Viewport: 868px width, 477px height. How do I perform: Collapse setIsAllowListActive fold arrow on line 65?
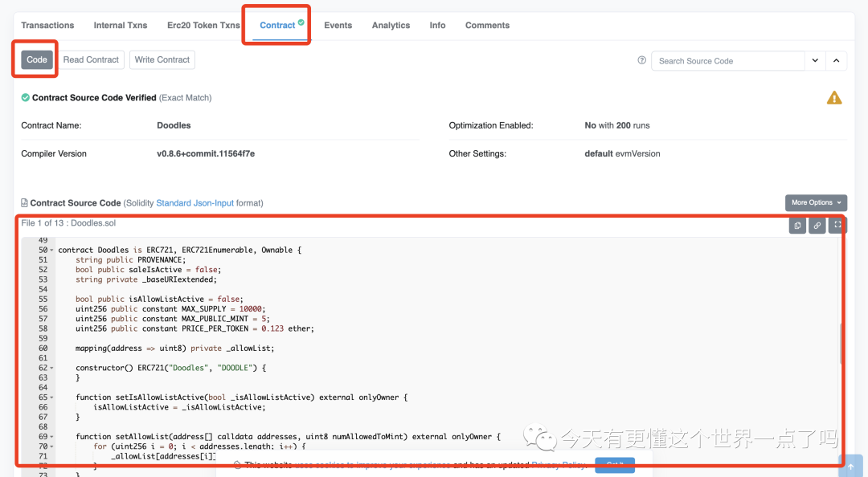[52, 397]
